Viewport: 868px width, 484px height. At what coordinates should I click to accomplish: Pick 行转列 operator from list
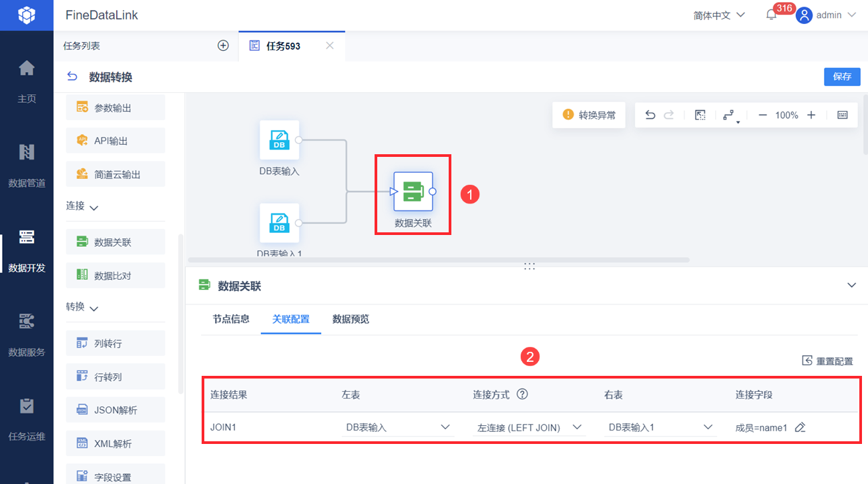(x=116, y=377)
